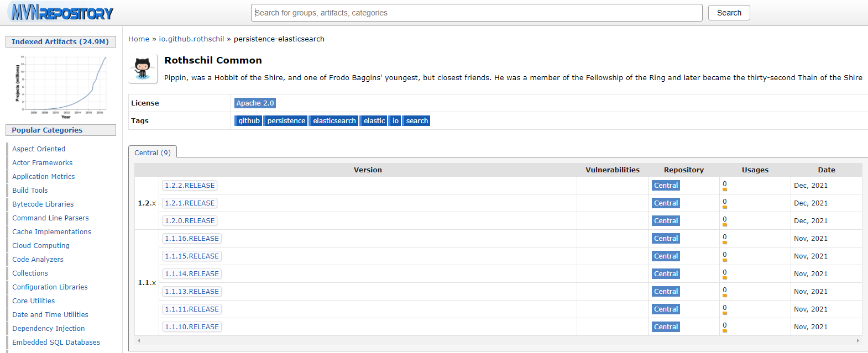Open the Embedded SQL Databases category
The width and height of the screenshot is (868, 353).
click(x=56, y=343)
